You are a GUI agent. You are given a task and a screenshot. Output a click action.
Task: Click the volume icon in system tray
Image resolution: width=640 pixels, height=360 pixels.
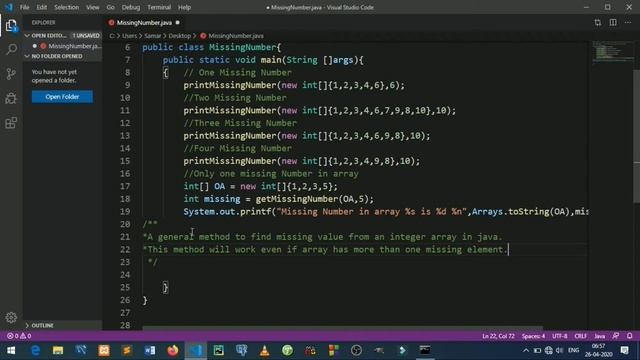pyautogui.click(x=560, y=351)
